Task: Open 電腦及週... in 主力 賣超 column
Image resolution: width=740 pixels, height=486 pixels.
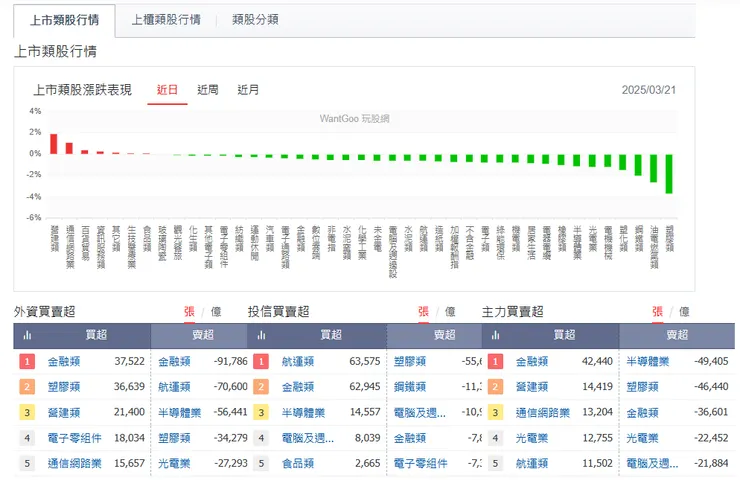Action: point(652,463)
